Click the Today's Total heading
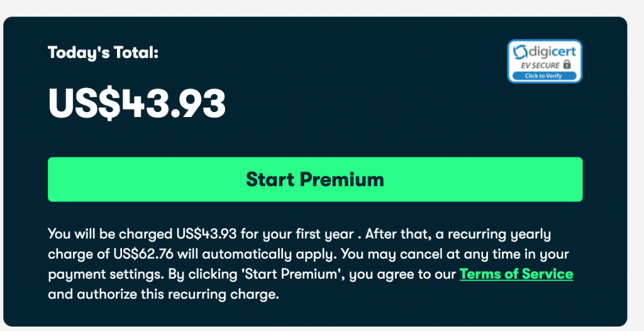 [103, 53]
